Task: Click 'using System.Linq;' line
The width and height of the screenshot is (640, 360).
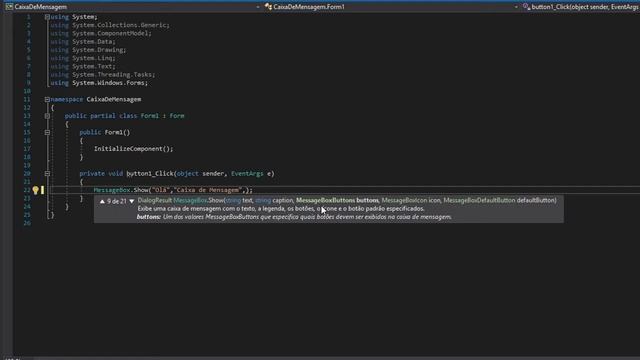Action: coord(83,58)
